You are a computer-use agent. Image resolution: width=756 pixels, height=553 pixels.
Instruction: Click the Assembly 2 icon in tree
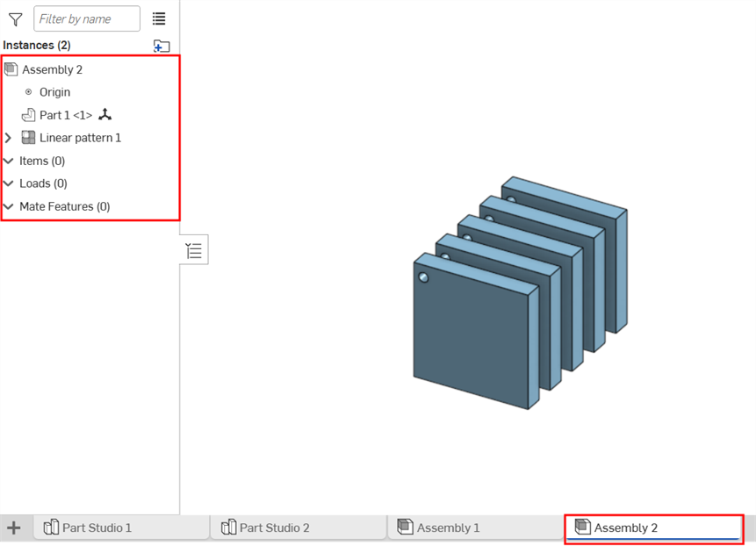click(11, 69)
